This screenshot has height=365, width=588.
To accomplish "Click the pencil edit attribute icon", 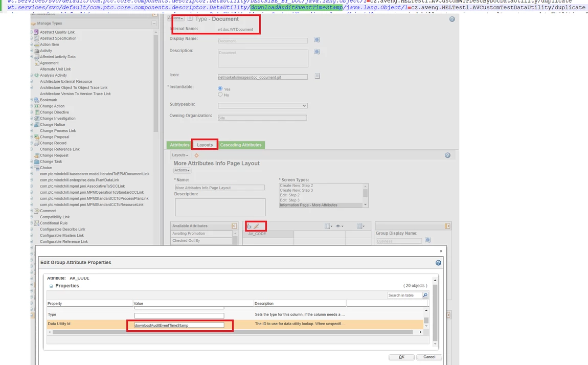I will (257, 226).
